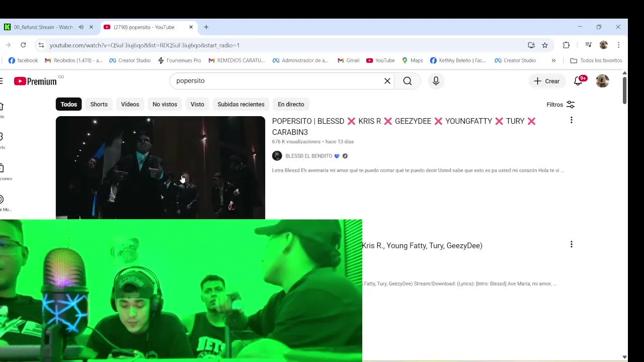Open the first Creator Studio bookmark
This screenshot has height=362, width=644.
pyautogui.click(x=130, y=60)
